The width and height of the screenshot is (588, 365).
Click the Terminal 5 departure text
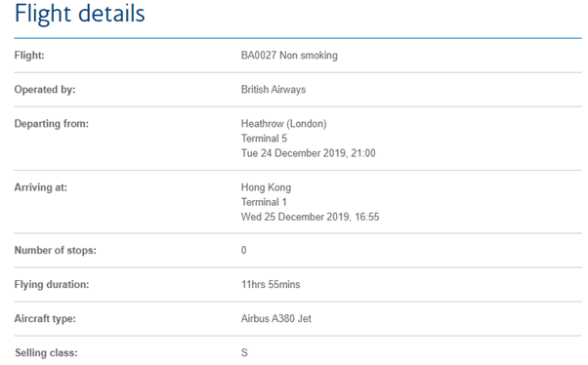click(x=264, y=139)
